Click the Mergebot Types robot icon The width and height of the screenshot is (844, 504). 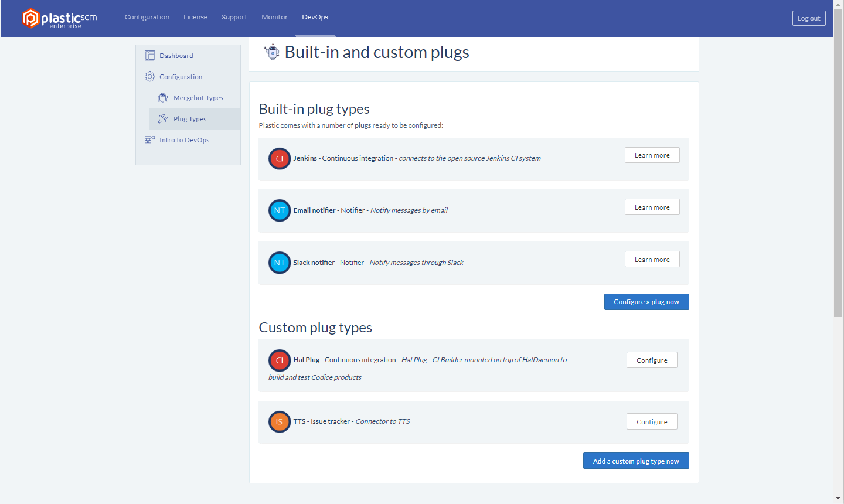click(163, 98)
